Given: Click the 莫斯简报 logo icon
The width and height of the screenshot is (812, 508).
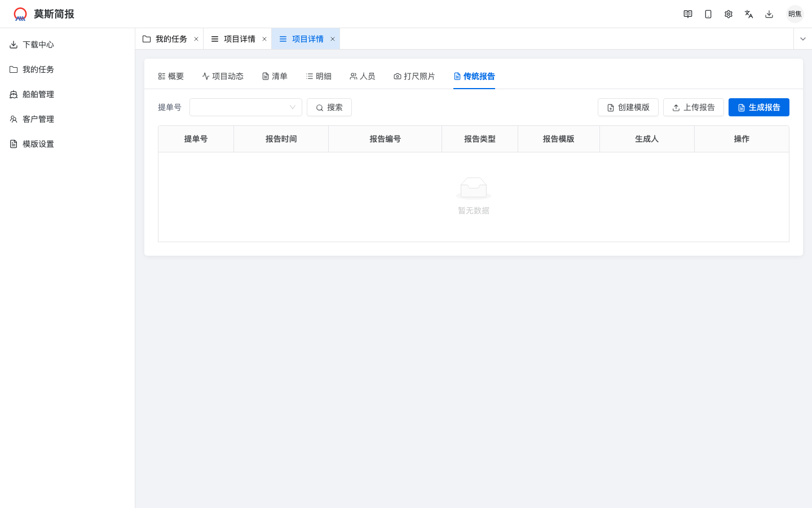Looking at the screenshot, I should [x=20, y=14].
